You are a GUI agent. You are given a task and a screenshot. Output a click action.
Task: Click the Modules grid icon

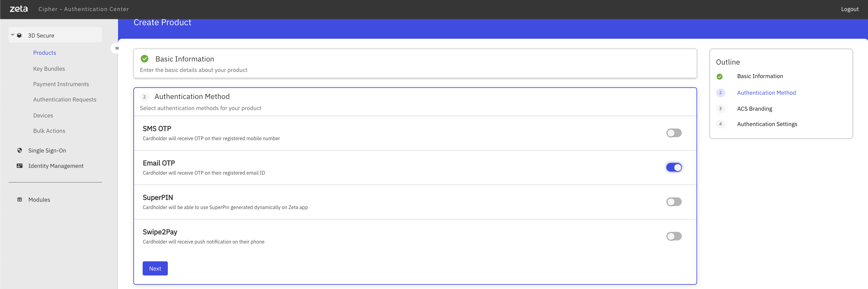pyautogui.click(x=20, y=199)
